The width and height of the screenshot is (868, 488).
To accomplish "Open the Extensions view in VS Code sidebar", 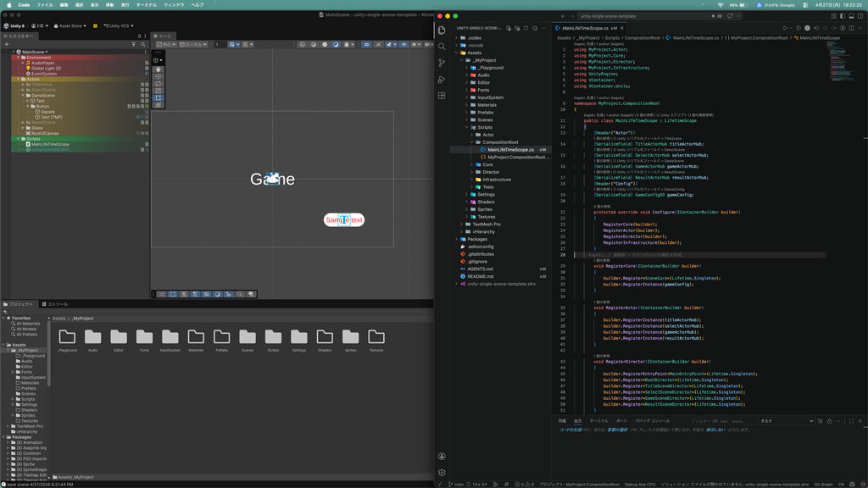I will coord(442,95).
